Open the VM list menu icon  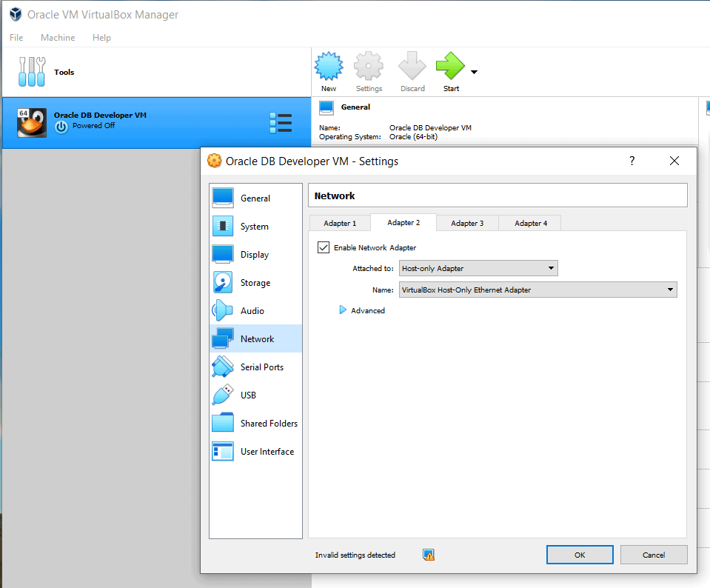pyautogui.click(x=281, y=123)
